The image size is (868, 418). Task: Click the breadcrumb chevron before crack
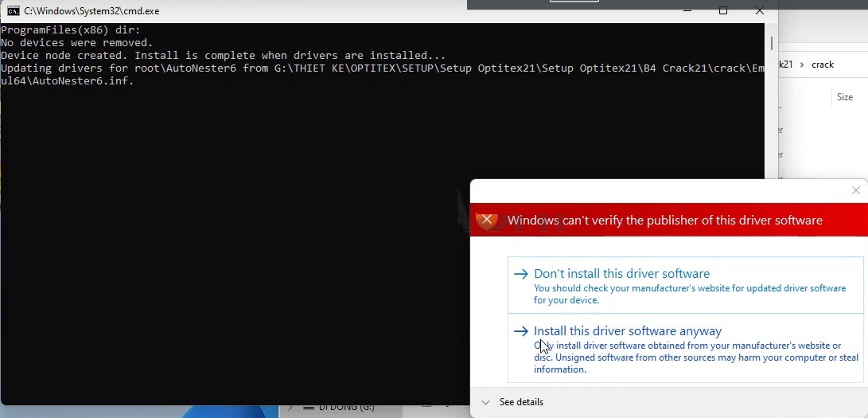[x=801, y=64]
